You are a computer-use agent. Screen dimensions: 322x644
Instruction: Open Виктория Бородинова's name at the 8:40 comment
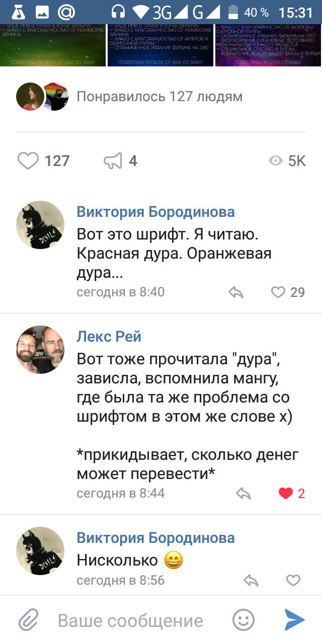click(155, 212)
